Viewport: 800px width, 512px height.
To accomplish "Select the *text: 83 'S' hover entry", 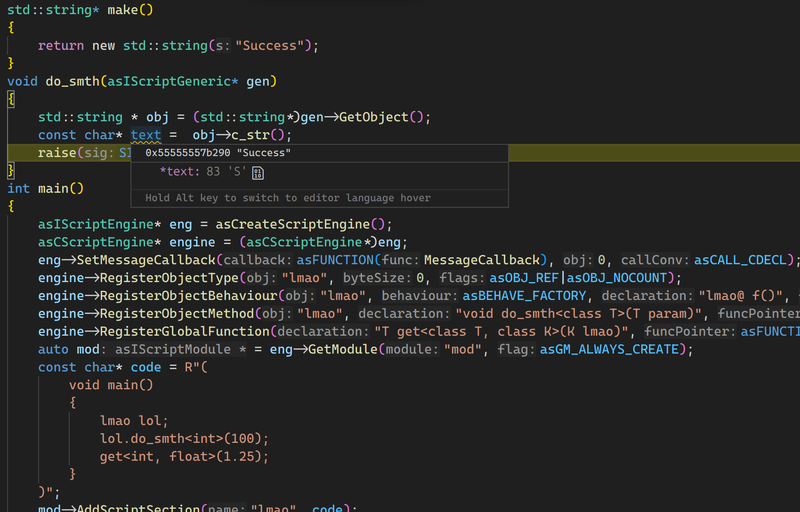I will (203, 172).
